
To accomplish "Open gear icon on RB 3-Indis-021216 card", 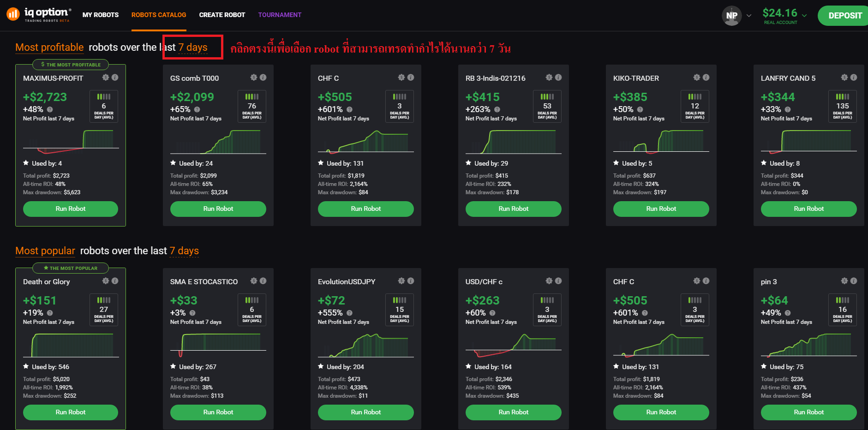I will coord(549,78).
